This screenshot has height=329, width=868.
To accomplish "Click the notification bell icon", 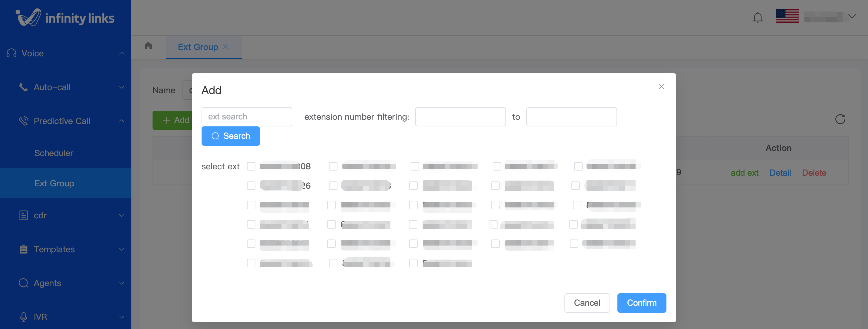I will coord(758,17).
